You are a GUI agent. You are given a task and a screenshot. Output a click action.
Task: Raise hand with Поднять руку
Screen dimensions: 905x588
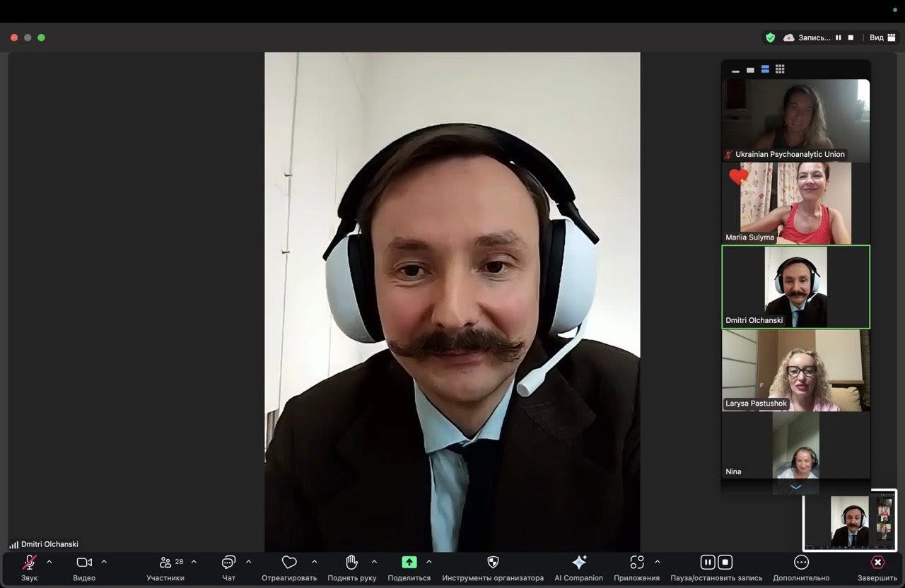click(351, 563)
